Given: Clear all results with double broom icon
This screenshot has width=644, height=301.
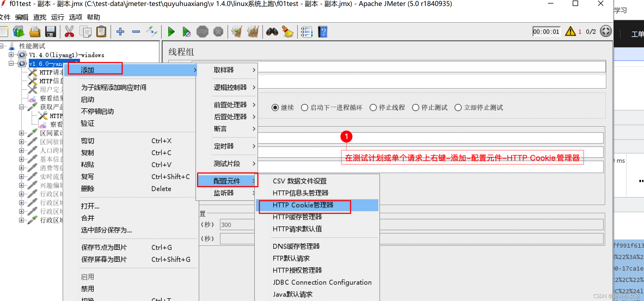Looking at the screenshot, I should (253, 32).
